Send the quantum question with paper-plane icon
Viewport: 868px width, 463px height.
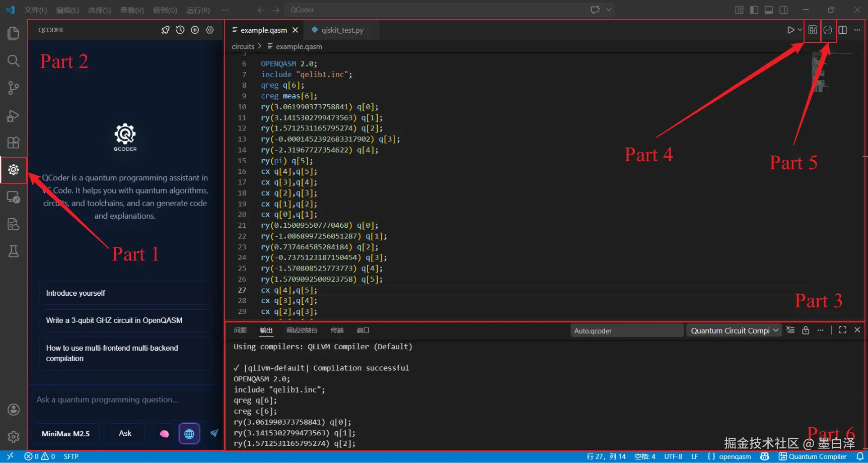pyautogui.click(x=214, y=433)
